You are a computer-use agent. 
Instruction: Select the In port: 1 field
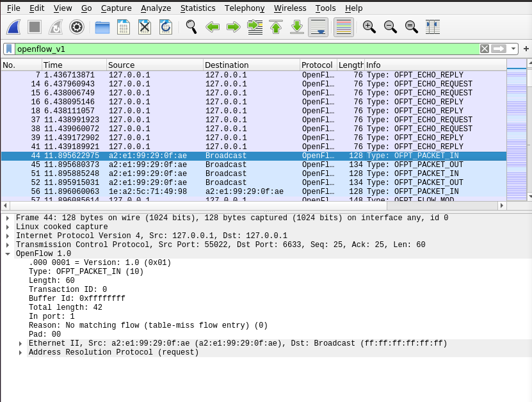52,316
